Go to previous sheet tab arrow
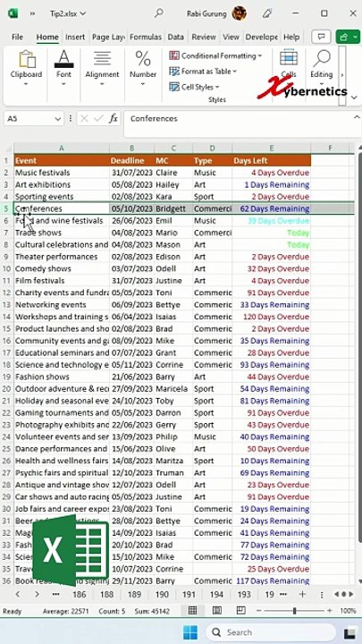362x644 pixels. click(x=18, y=594)
